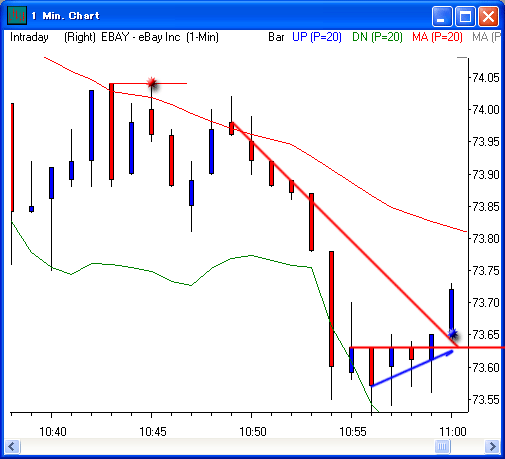This screenshot has width=505, height=459.
Task: Click the blue star marker near 73.65
Action: (453, 333)
